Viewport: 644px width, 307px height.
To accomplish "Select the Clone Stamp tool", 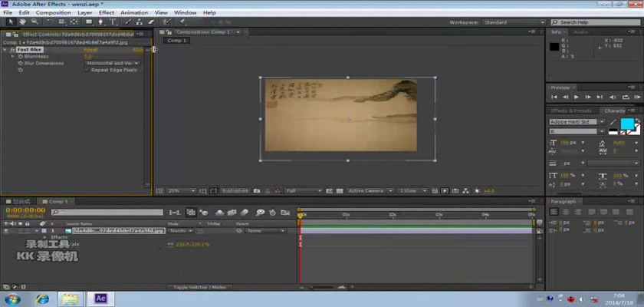I will [140, 21].
